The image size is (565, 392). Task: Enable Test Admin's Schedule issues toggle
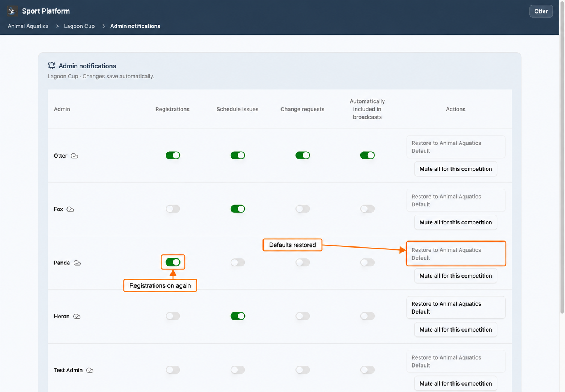point(238,370)
